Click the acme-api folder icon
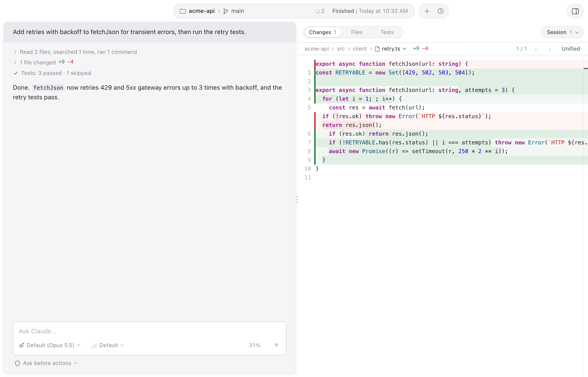 (x=183, y=11)
